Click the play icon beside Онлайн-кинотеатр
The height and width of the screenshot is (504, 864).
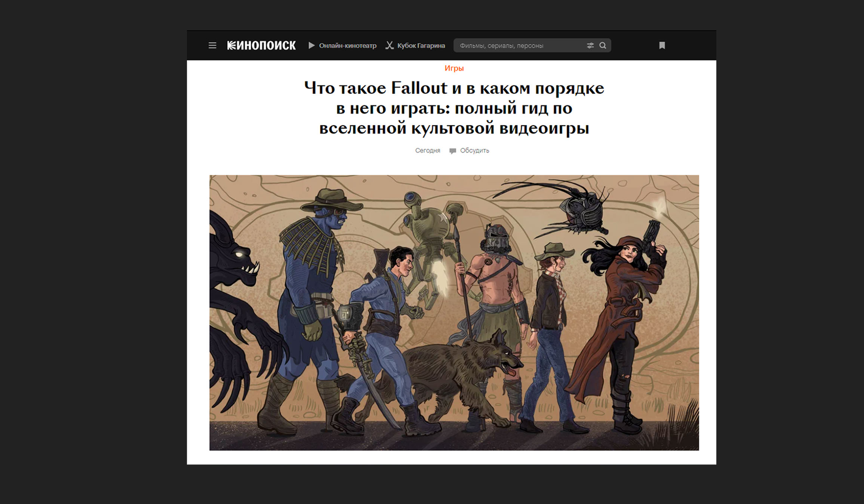pos(311,46)
